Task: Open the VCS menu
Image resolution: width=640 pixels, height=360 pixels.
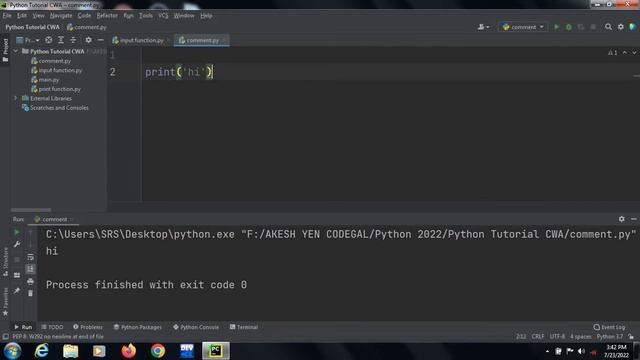Action: point(163,16)
